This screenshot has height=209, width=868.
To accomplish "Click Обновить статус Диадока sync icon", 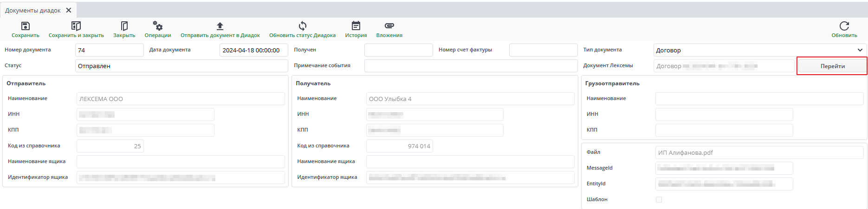I will pyautogui.click(x=302, y=26).
